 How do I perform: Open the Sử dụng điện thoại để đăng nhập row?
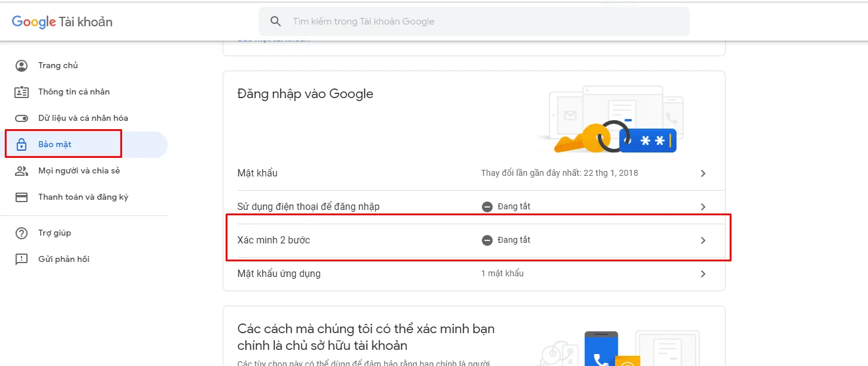pos(474,207)
